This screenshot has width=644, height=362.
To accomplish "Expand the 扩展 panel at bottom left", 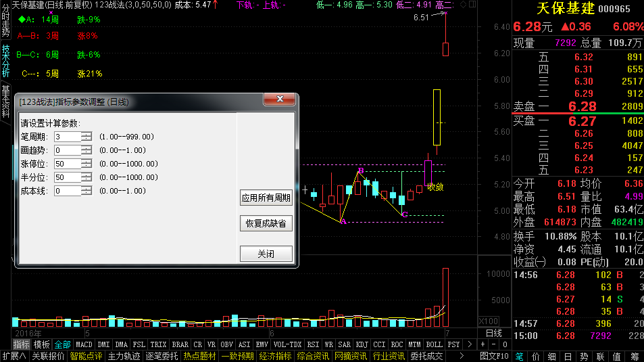I will [14, 356].
